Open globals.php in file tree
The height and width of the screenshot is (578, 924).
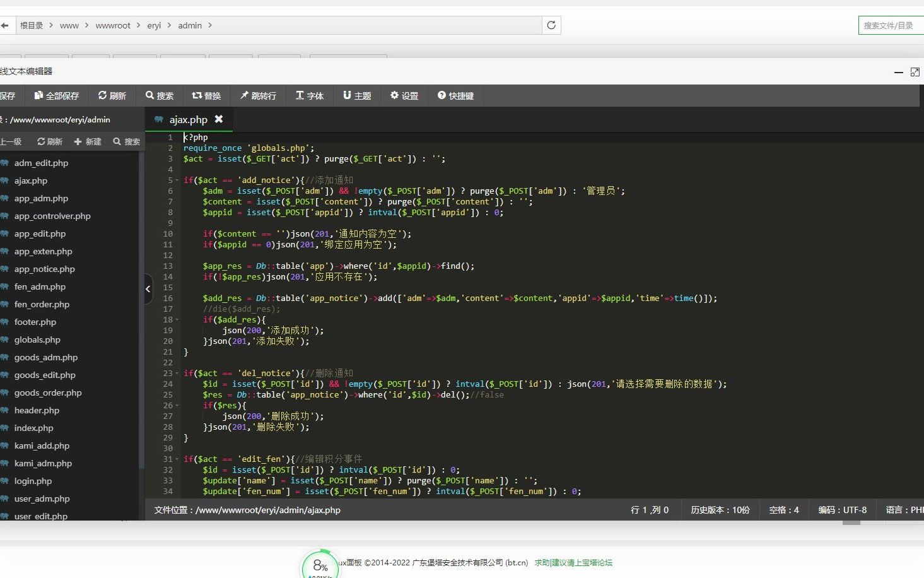[x=37, y=339]
